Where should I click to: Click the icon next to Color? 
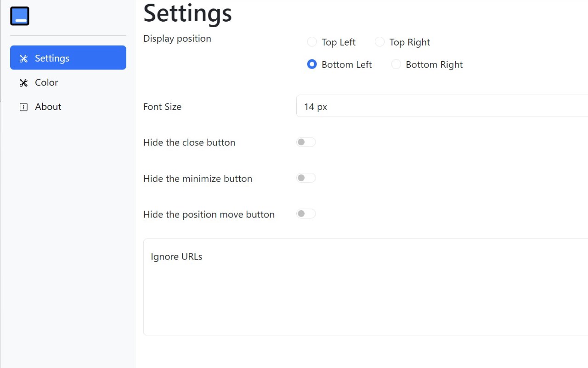23,83
